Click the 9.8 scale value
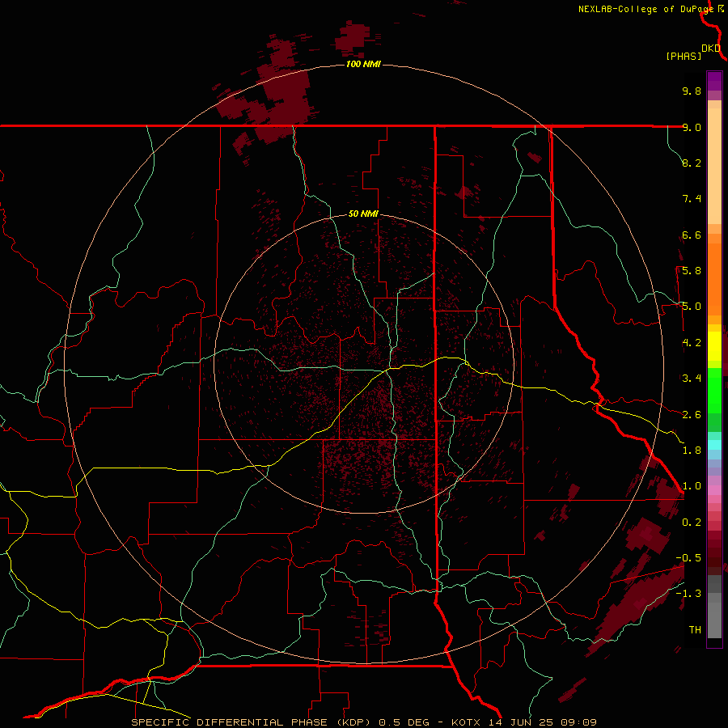The image size is (728, 728). (x=692, y=91)
